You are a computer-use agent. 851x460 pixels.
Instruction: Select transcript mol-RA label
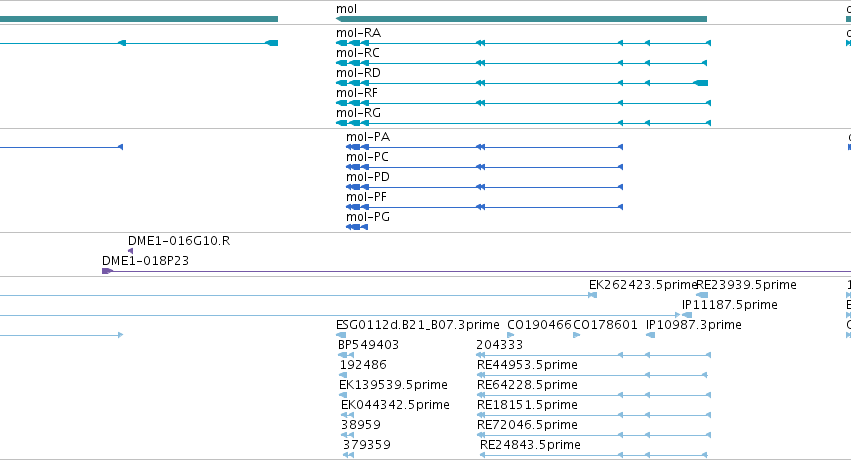coord(358,33)
